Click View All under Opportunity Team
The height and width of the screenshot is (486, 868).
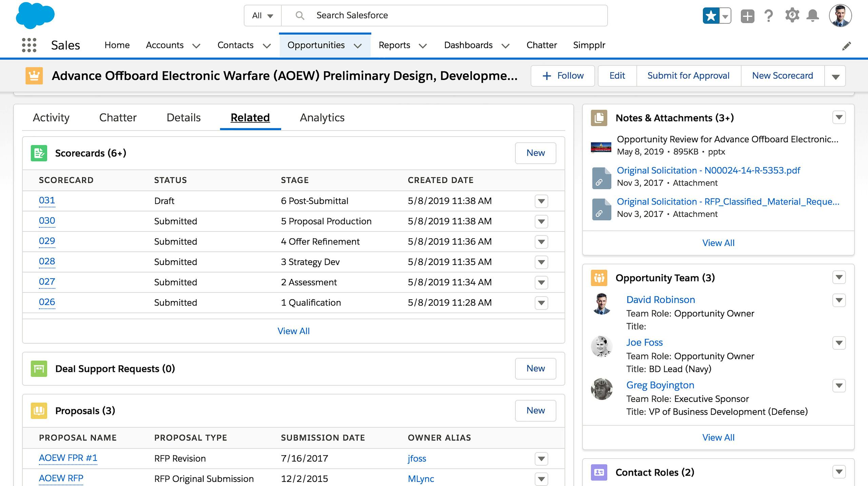718,438
